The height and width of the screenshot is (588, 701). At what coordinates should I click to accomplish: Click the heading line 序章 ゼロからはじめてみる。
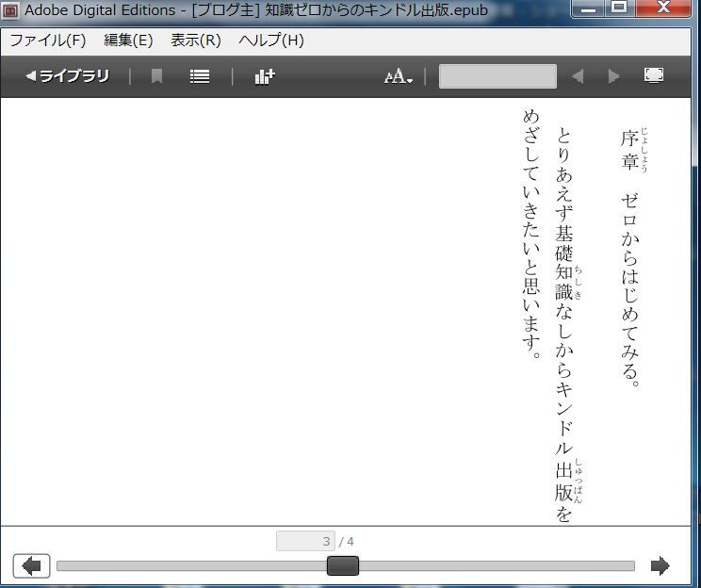click(x=631, y=258)
